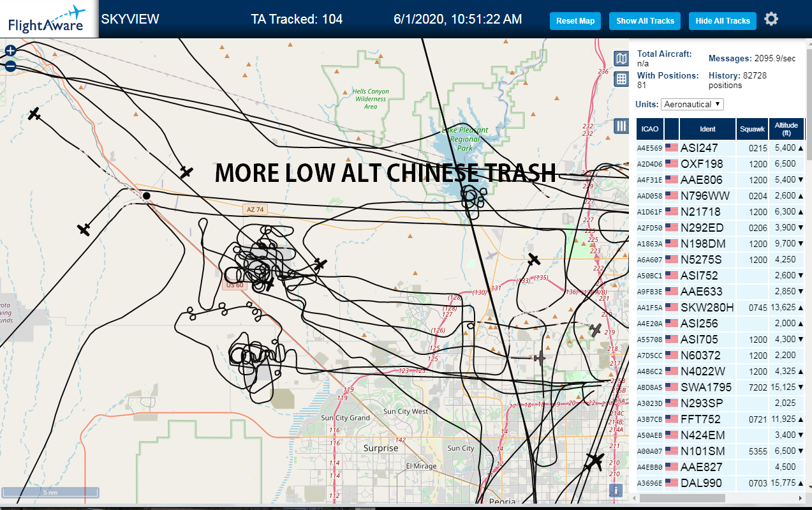This screenshot has width=812, height=510.
Task: Click the altitude value 15,775
Action: tap(783, 483)
